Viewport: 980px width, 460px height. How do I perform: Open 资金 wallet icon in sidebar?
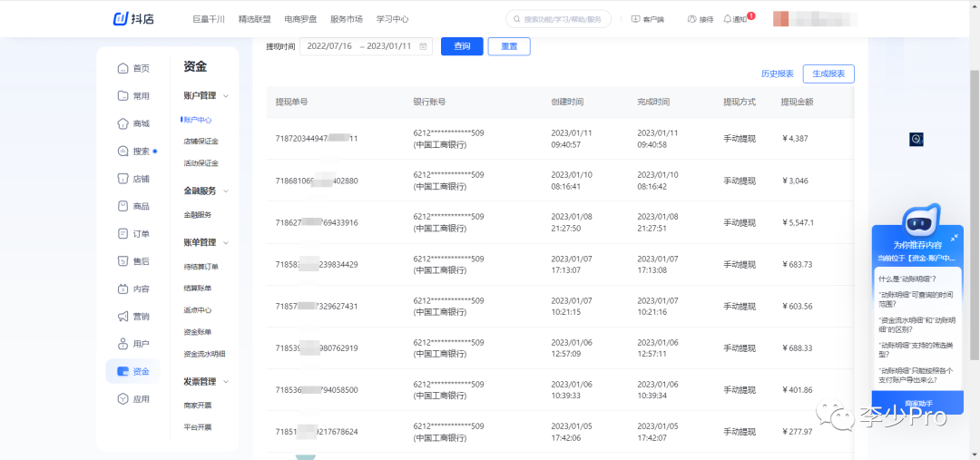123,371
